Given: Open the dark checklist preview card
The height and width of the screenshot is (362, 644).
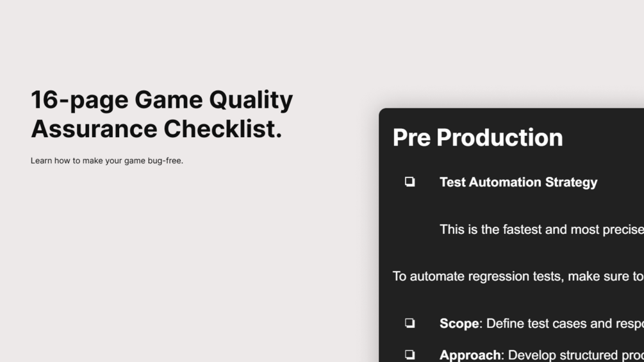Looking at the screenshot, I should coord(511,235).
